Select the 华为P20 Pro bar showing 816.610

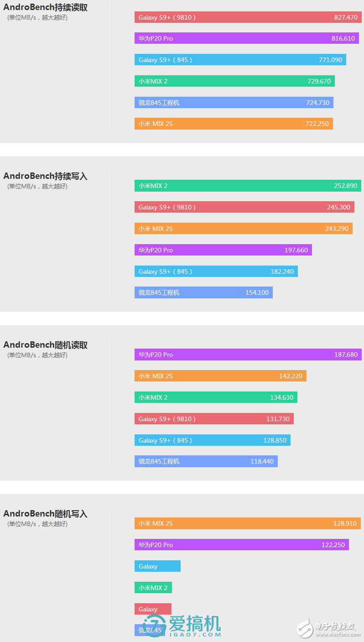[246, 38]
